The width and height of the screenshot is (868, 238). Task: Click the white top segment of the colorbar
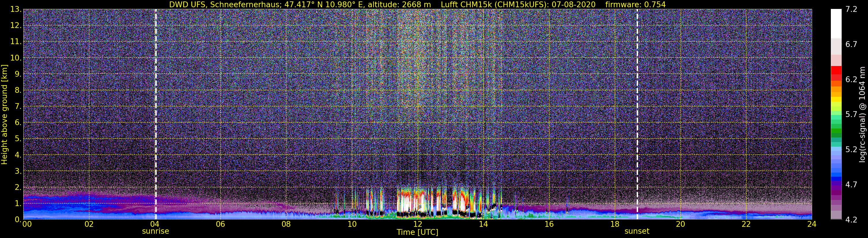[x=836, y=24]
